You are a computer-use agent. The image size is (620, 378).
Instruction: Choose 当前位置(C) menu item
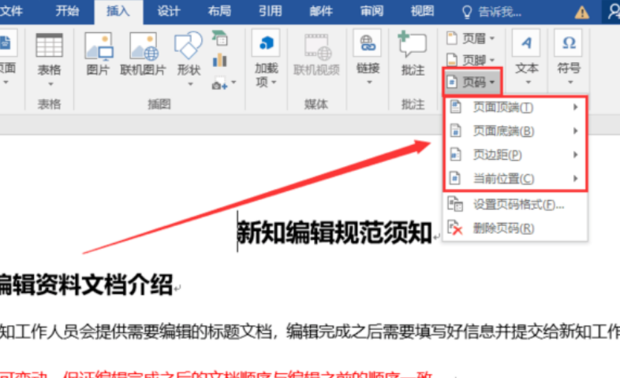pos(515,178)
